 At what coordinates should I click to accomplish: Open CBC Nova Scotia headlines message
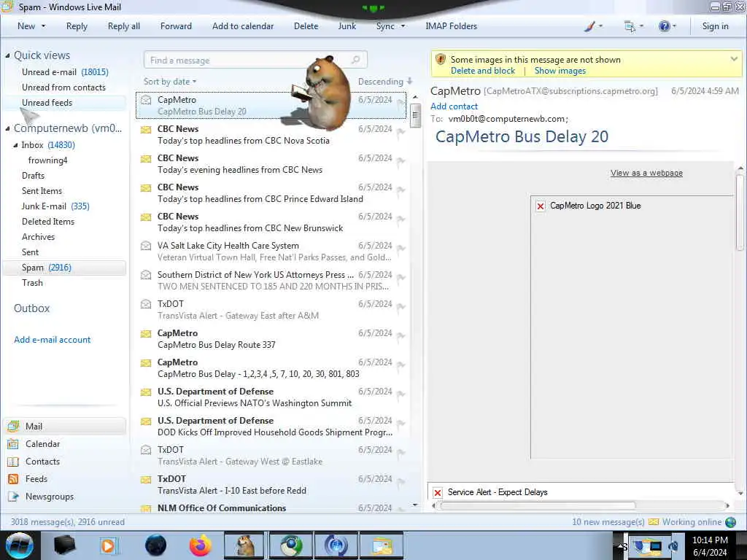tap(271, 135)
